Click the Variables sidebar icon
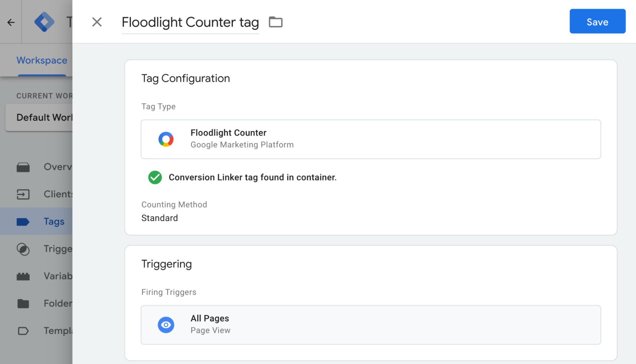 (x=24, y=276)
